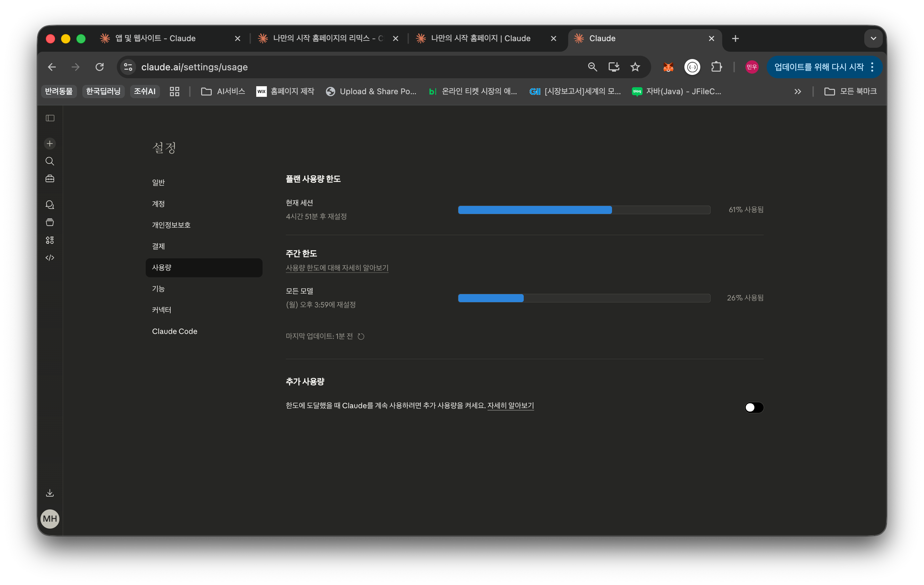This screenshot has height=585, width=924.
Task: Collapse the Claude sidebar panel icon
Action: (50, 118)
